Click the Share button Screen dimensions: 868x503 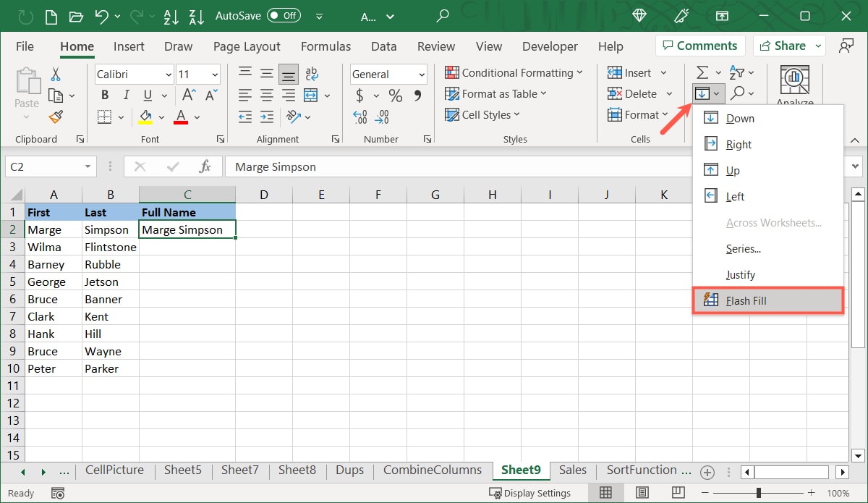pyautogui.click(x=788, y=46)
